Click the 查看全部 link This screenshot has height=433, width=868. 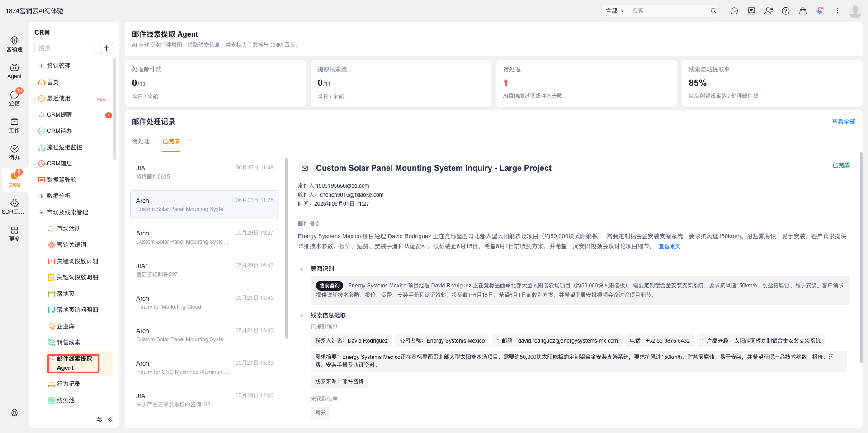tap(843, 122)
